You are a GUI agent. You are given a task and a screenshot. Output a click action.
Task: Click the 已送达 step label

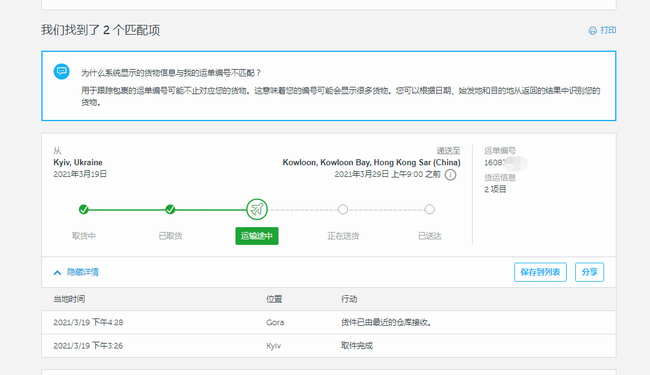(429, 236)
